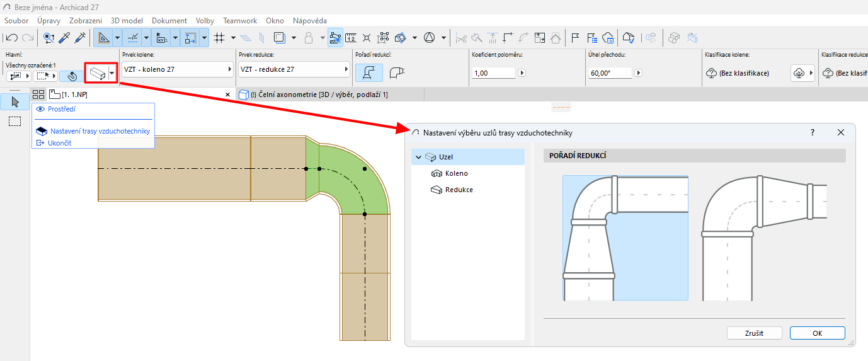
Task: Select the second reduction order option in info box
Action: coord(396,73)
